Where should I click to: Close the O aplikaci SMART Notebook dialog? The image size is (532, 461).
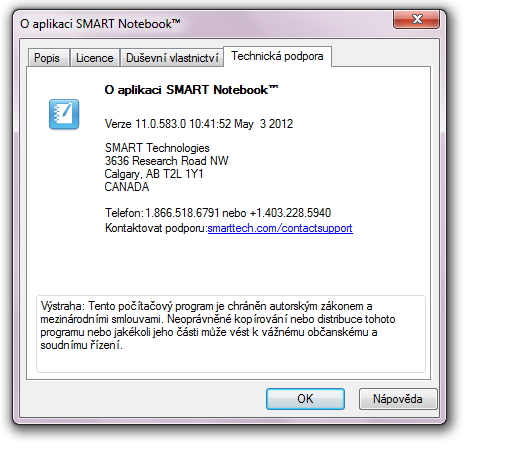(417, 19)
